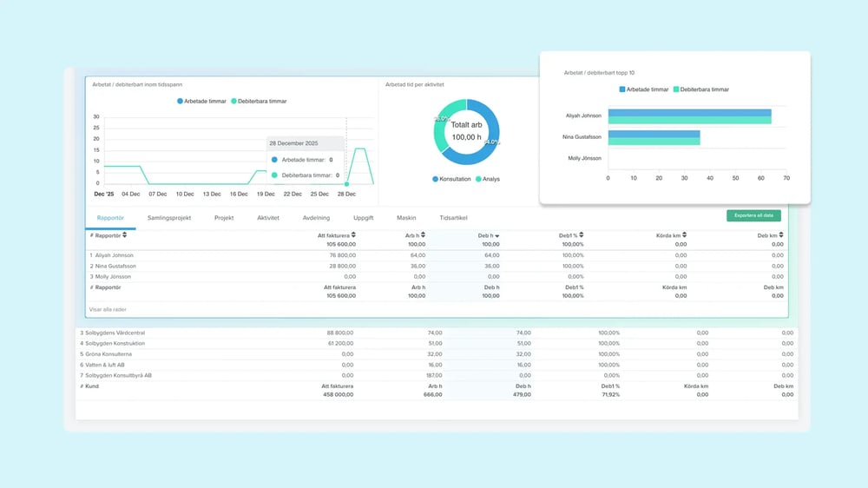Image resolution: width=868 pixels, height=488 pixels.
Task: Hide Analys segment via donut legend
Action: click(x=487, y=179)
